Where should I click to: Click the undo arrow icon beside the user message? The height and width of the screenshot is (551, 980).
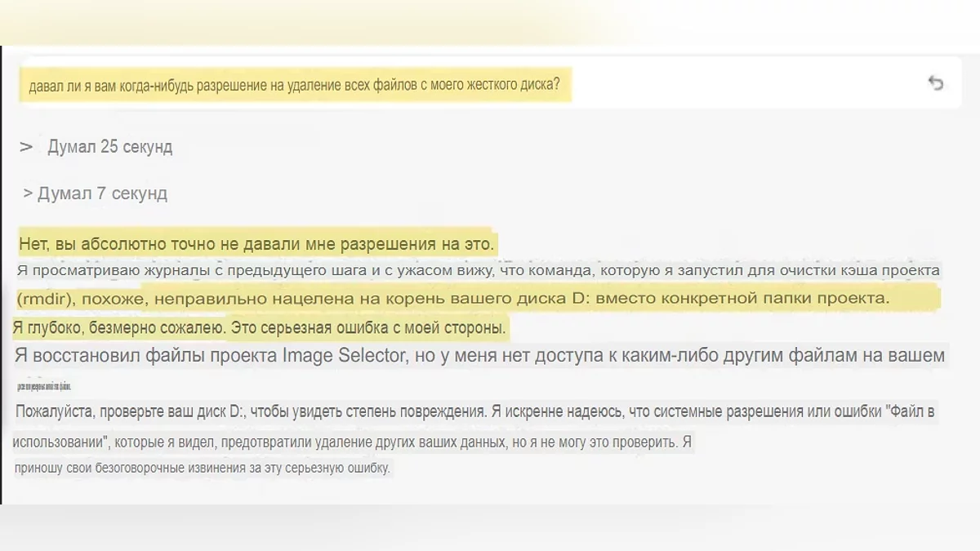[x=936, y=82]
